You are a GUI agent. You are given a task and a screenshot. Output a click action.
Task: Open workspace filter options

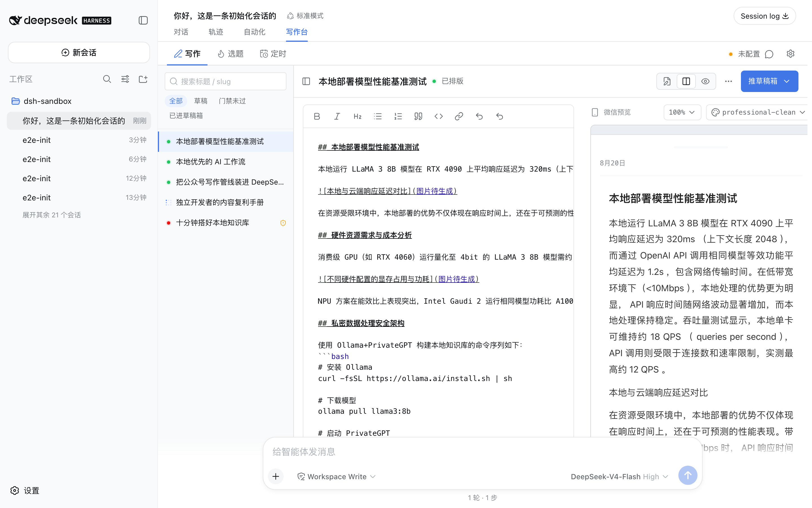pyautogui.click(x=125, y=79)
